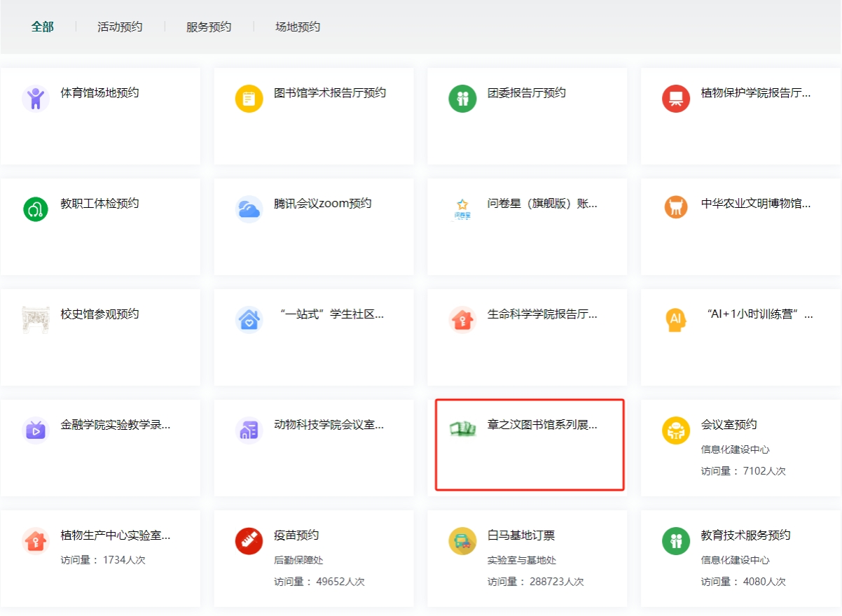Screen dimensions: 842x616
Task: Open the highlighted 章之汶图书馆系列展 card
Action: [530, 444]
